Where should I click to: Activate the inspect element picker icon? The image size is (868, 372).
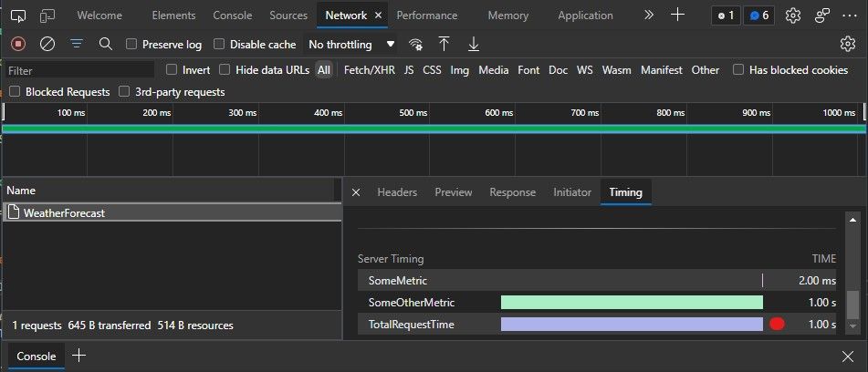[x=18, y=15]
